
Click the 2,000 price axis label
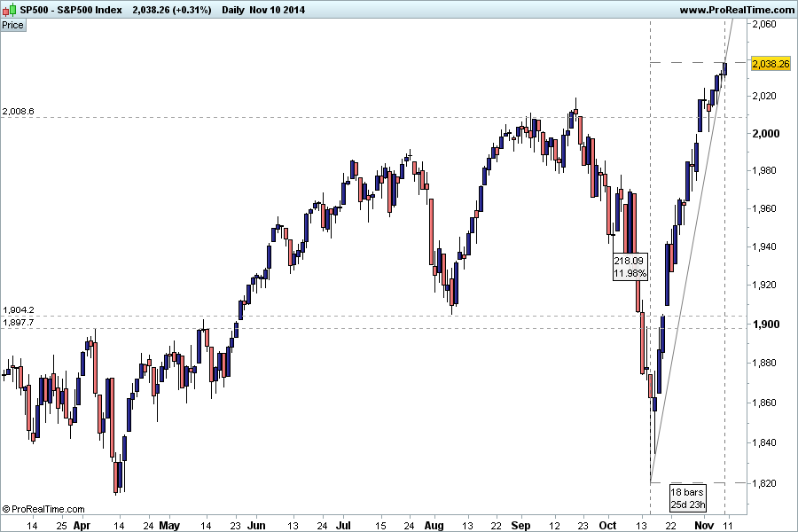pyautogui.click(x=766, y=133)
